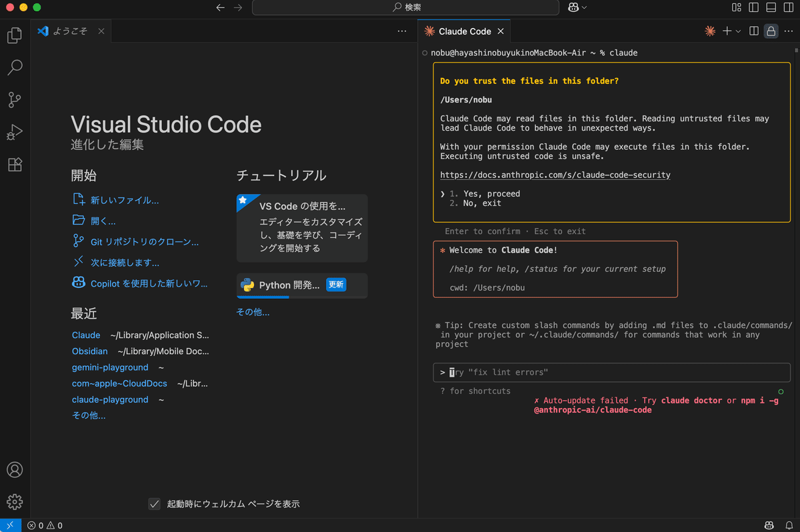Toggle the editor group lock icon
Image resolution: width=800 pixels, height=532 pixels.
[771, 31]
